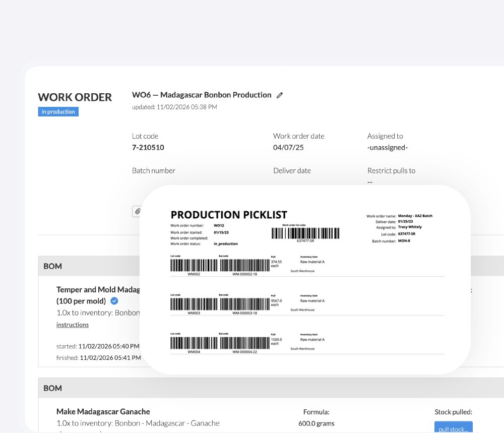Click the WM-000004-22 barcode

(244, 343)
